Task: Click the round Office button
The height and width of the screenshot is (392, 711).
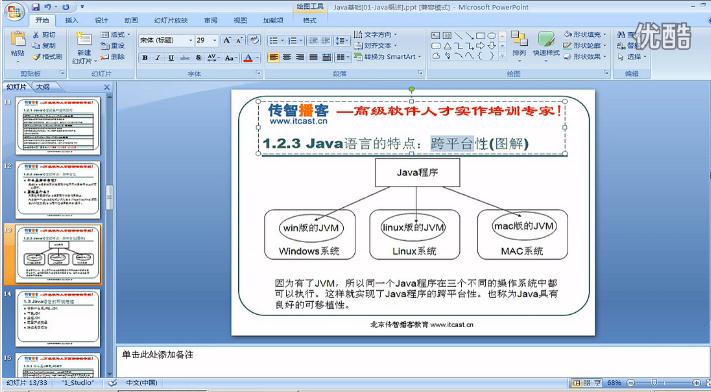Action: click(x=15, y=12)
